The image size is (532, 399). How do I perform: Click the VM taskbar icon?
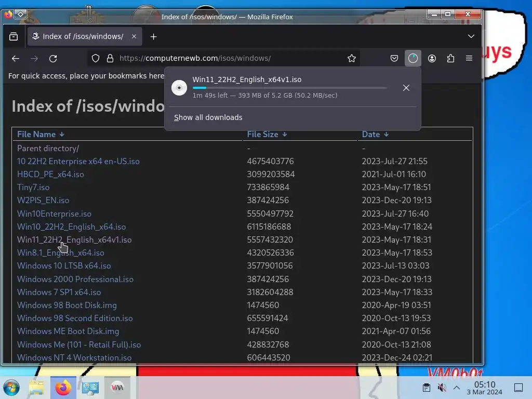coord(117,388)
